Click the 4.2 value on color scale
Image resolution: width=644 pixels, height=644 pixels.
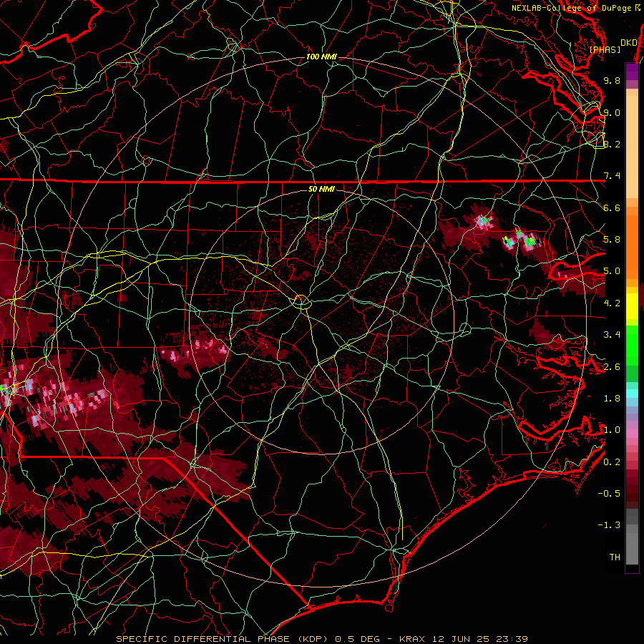click(x=612, y=303)
